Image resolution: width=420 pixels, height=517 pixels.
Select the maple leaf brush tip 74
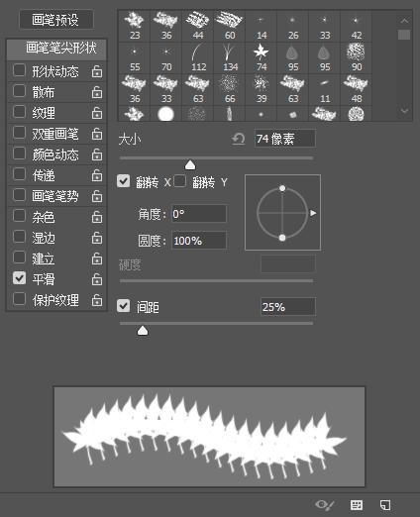(x=262, y=57)
